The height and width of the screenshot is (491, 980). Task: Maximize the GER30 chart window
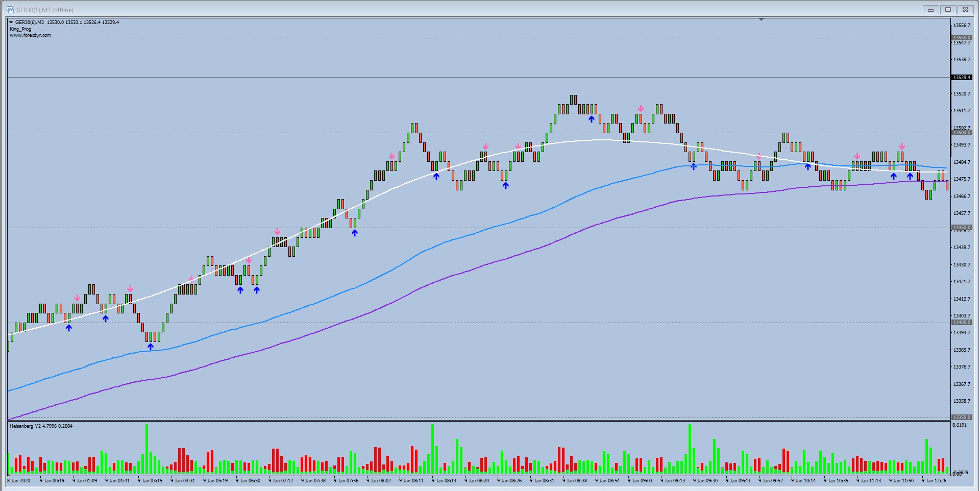click(x=948, y=10)
